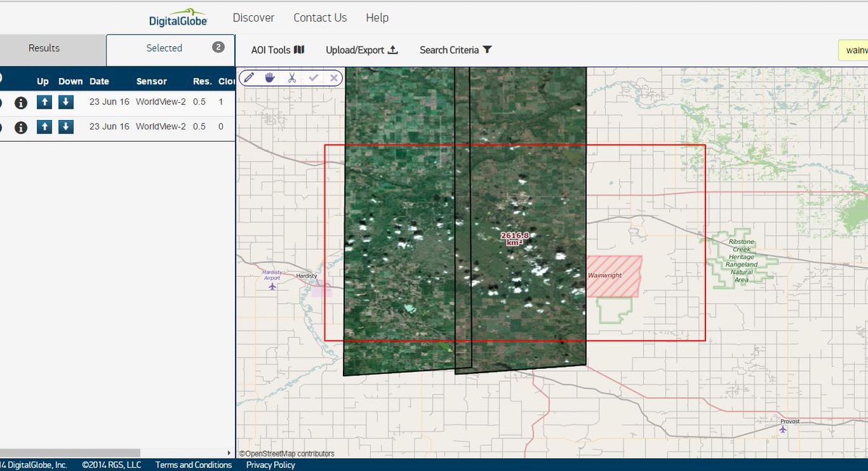
Task: Open the Terms and Conditions link
Action: 193,465
